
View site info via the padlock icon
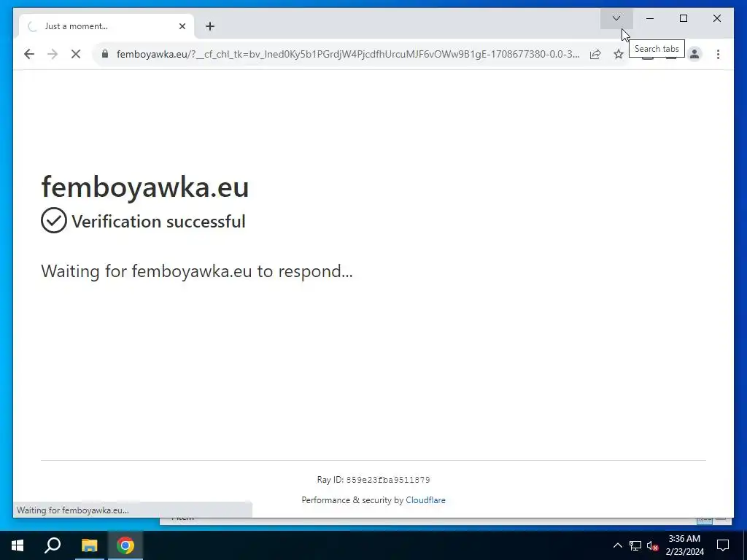click(105, 54)
